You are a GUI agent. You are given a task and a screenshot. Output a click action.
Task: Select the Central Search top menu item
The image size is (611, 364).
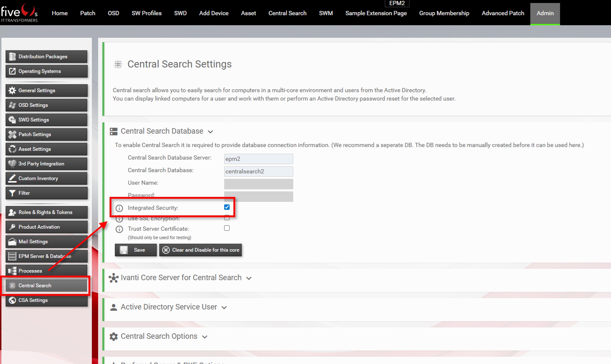pos(287,13)
